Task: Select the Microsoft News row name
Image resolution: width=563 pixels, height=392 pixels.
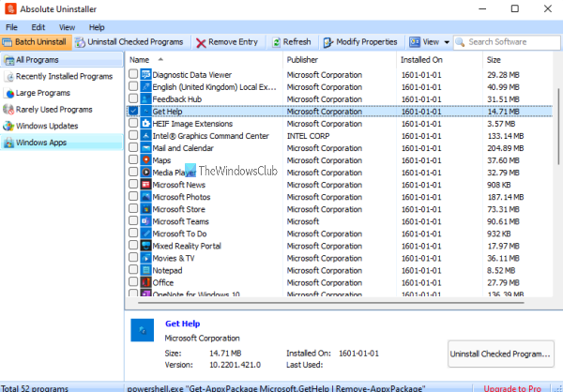Action: tap(179, 185)
